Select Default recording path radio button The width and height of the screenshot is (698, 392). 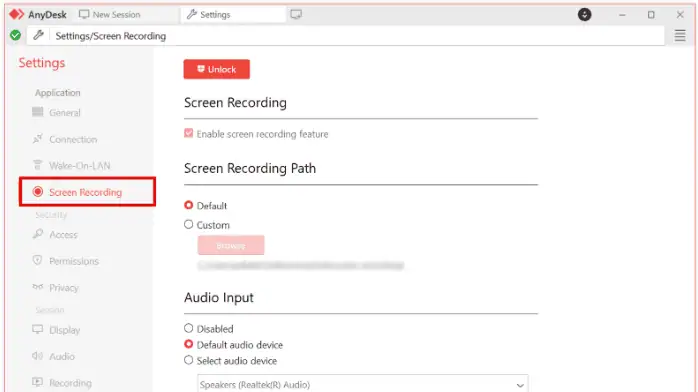(x=189, y=205)
